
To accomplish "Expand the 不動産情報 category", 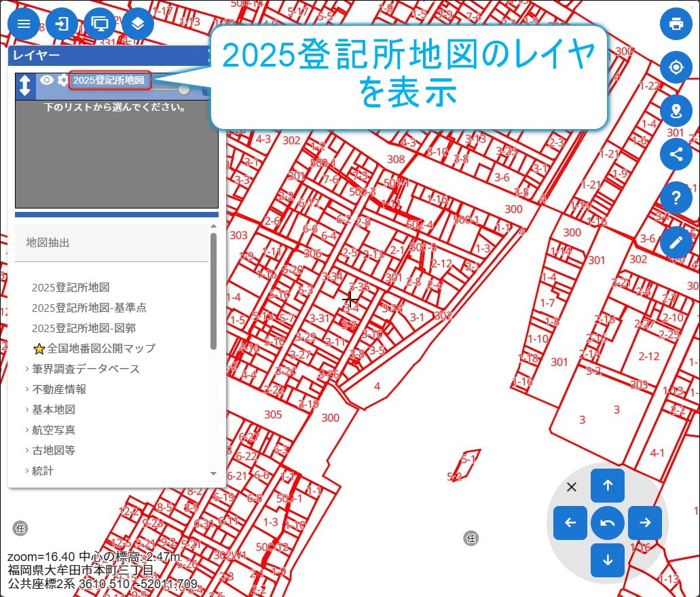I will click(x=59, y=389).
